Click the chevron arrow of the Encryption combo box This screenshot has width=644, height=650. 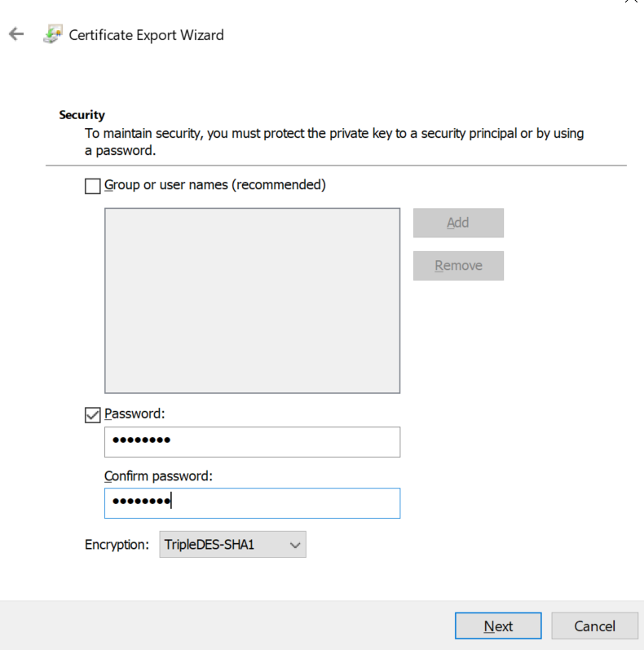(x=295, y=545)
